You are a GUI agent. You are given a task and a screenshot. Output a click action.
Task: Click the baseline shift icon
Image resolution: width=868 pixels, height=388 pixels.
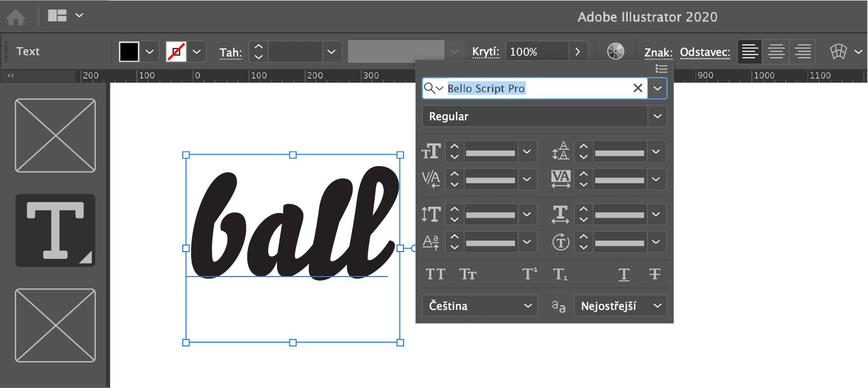[x=431, y=242]
